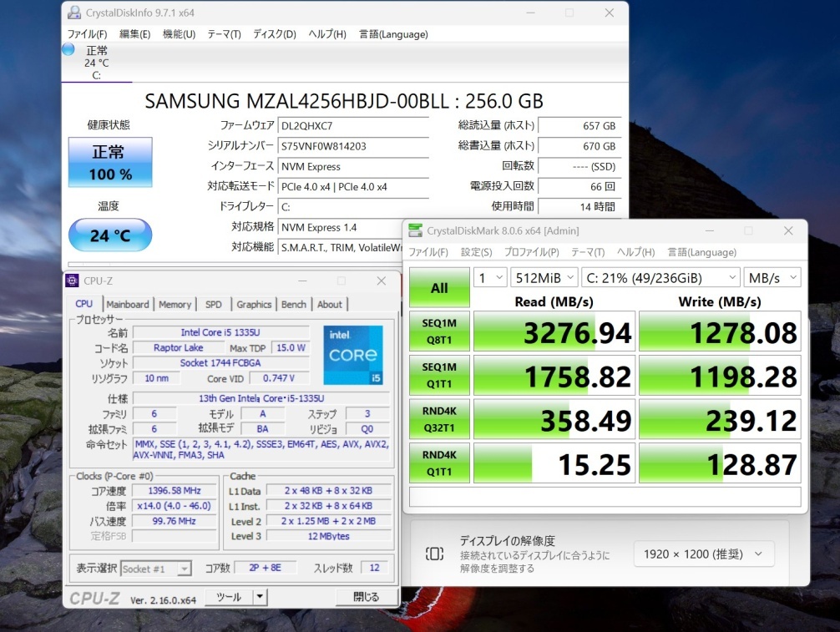Viewport: 840px width, 632px height.
Task: Click the CPU-Z title bar icon
Action: (x=73, y=281)
